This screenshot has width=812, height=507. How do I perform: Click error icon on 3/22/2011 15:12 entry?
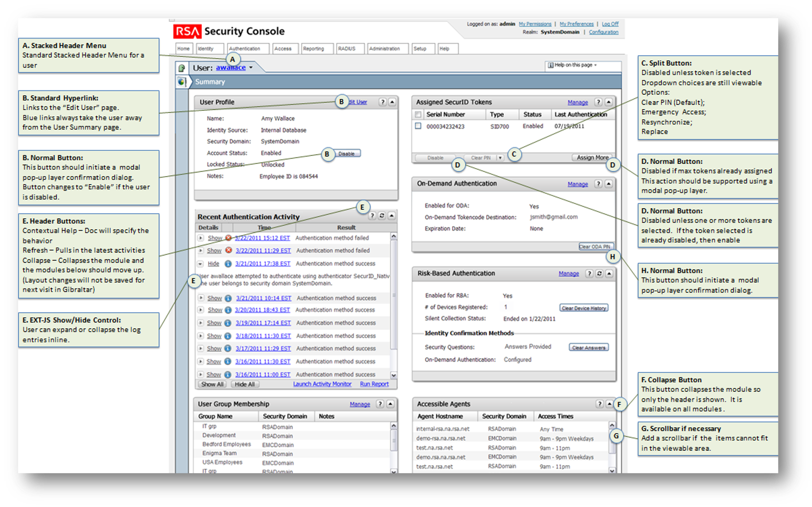[228, 238]
